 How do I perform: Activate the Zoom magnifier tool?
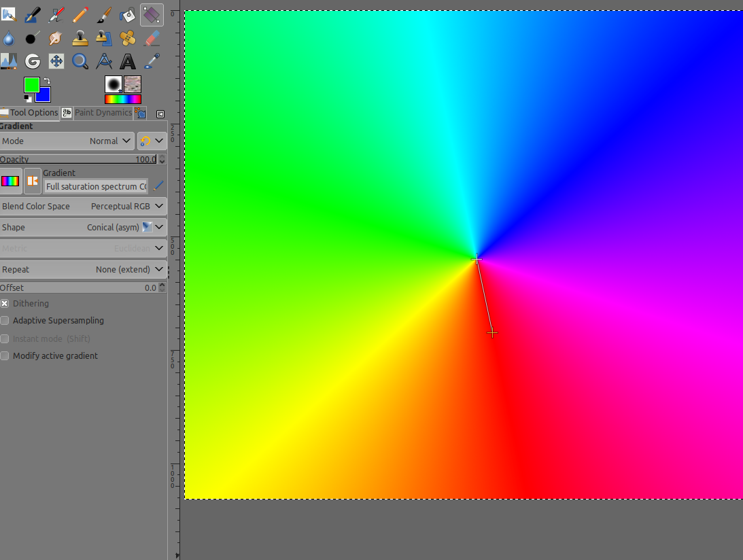click(x=80, y=61)
